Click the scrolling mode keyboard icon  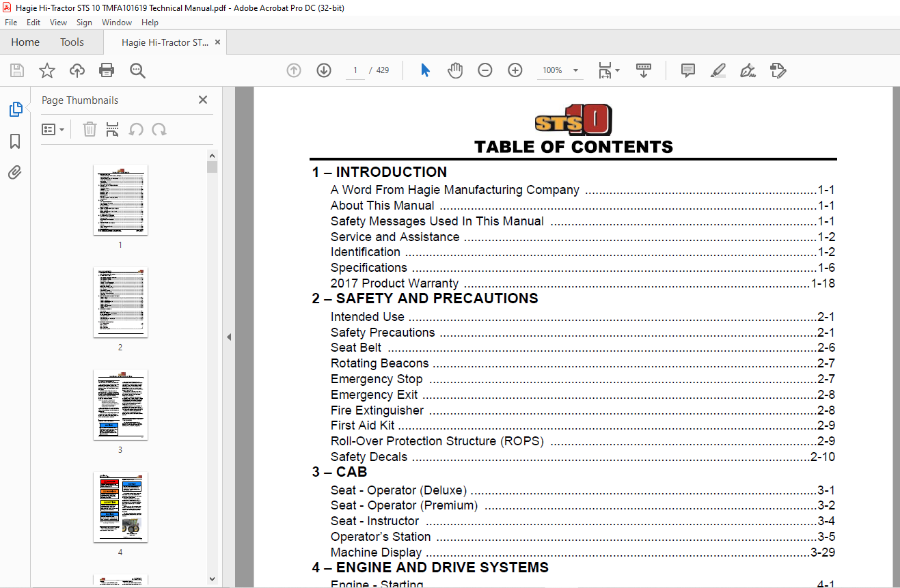coord(643,70)
